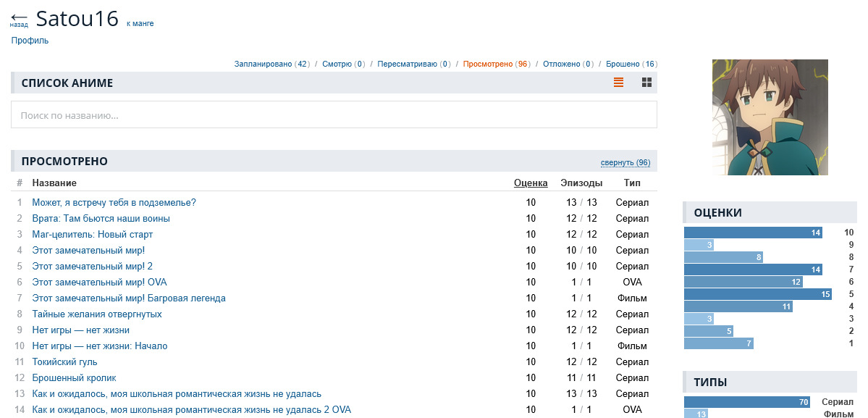Click the back arrow icon
The width and height of the screenshot is (868, 418).
[x=19, y=17]
